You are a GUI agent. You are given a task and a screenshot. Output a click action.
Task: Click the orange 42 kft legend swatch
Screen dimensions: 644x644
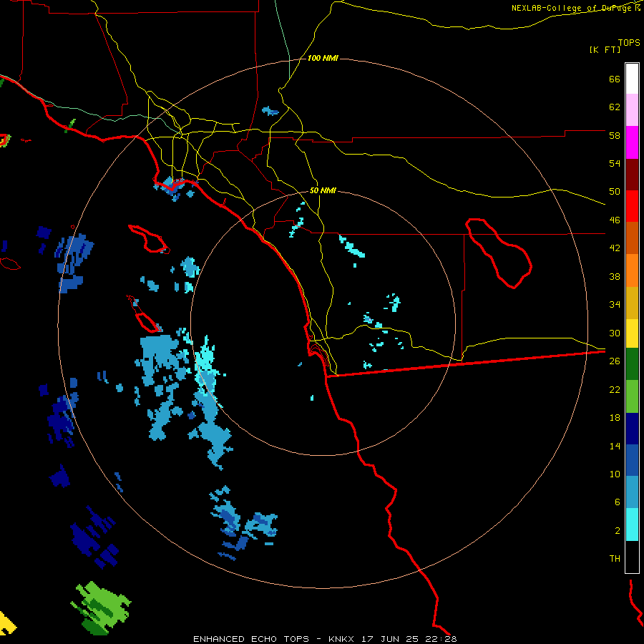point(632,270)
